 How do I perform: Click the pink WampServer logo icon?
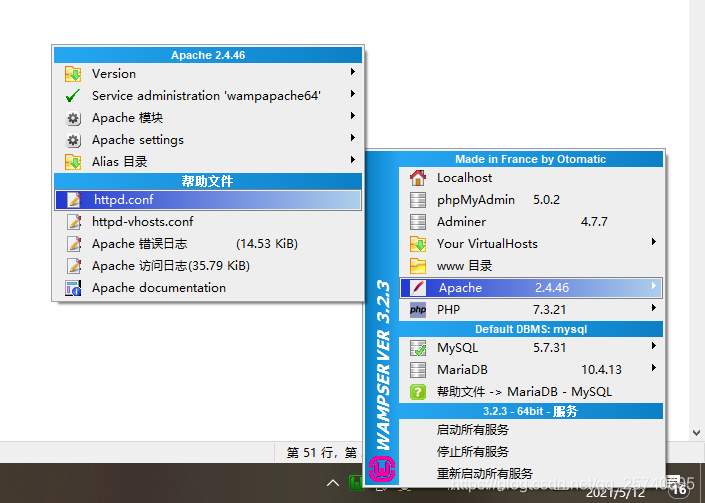pyautogui.click(x=382, y=469)
